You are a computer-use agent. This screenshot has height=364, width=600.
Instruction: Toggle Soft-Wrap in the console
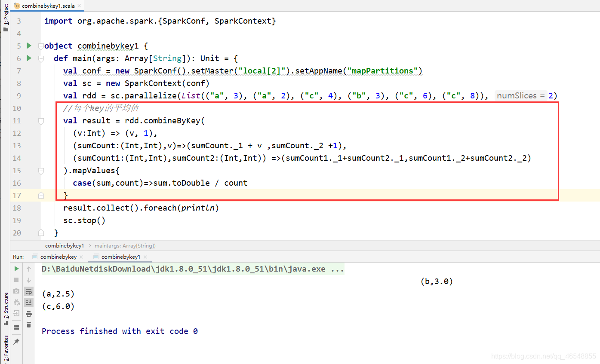point(29,291)
